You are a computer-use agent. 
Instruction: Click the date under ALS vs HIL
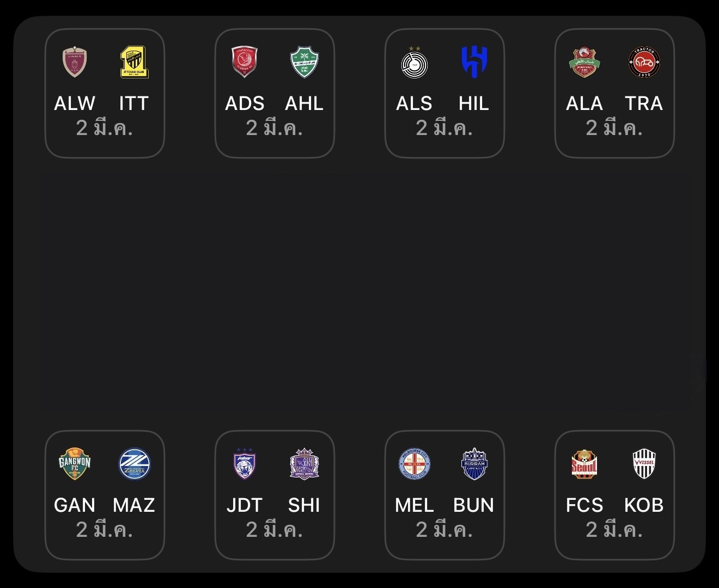[x=444, y=128]
